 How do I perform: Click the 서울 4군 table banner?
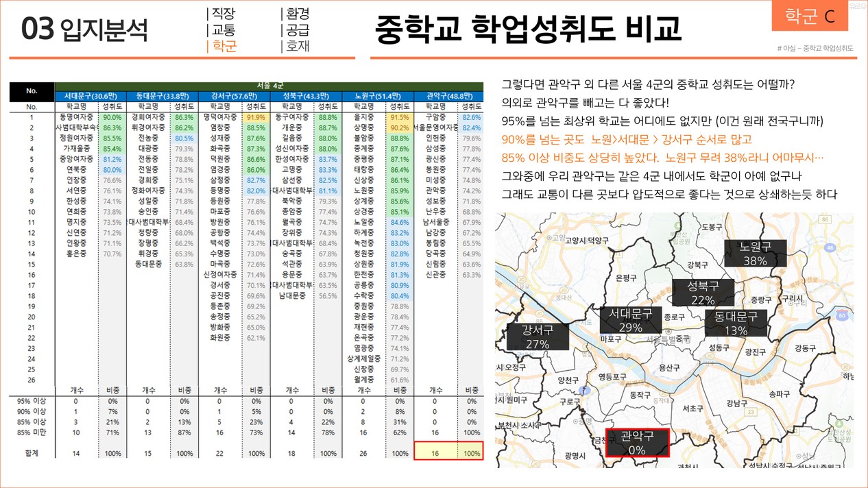tap(269, 86)
